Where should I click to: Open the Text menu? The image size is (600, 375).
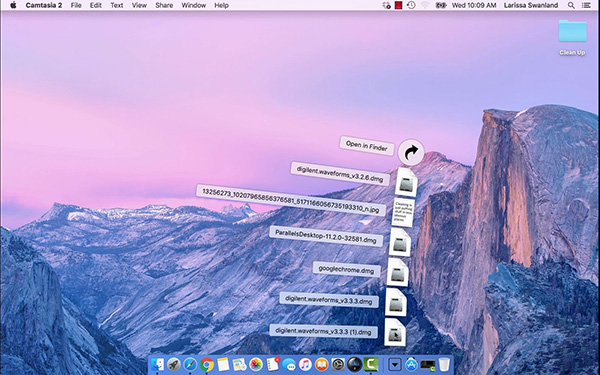117,5
